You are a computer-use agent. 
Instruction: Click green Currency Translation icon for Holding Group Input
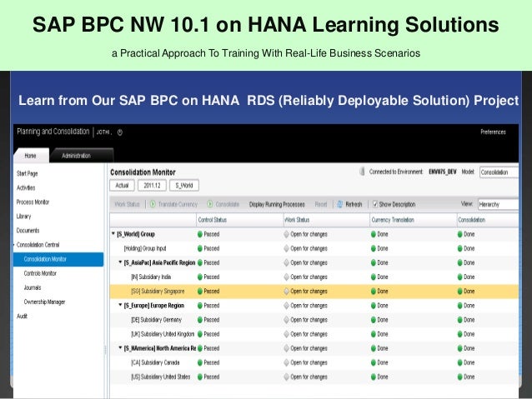tap(374, 248)
